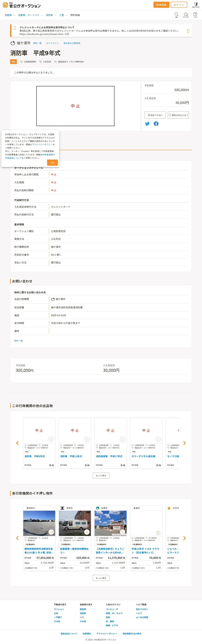Favorite the 消防指揮車 平成17年式 card

tap(123, 439)
